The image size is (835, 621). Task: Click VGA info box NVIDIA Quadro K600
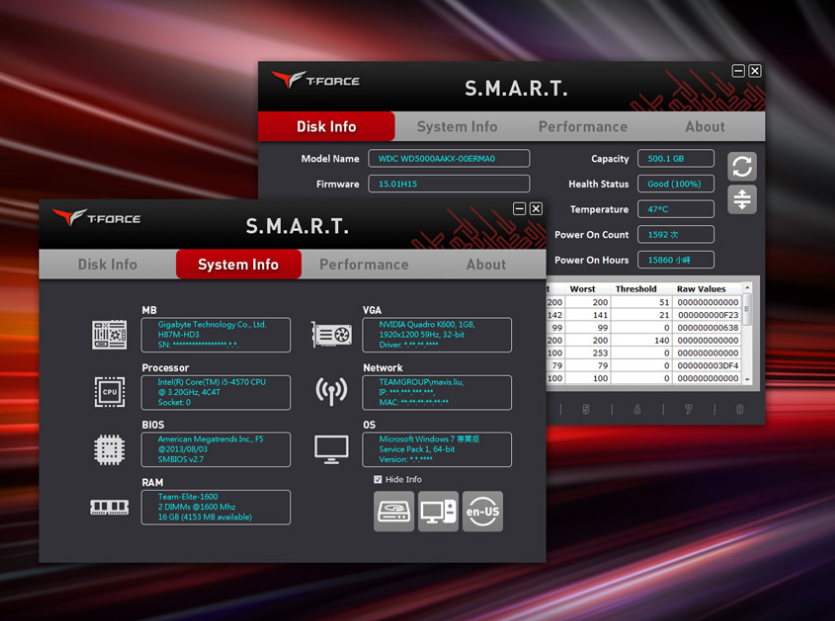(437, 335)
